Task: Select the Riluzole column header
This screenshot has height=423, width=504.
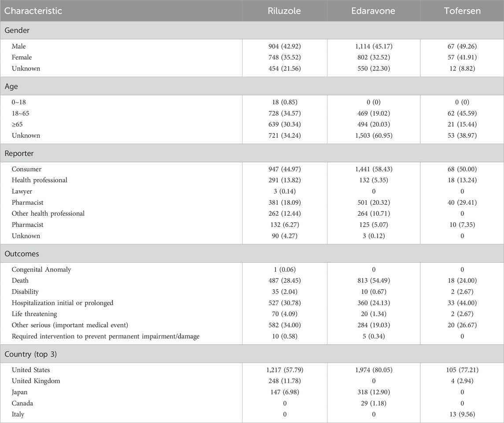Action: tap(284, 11)
